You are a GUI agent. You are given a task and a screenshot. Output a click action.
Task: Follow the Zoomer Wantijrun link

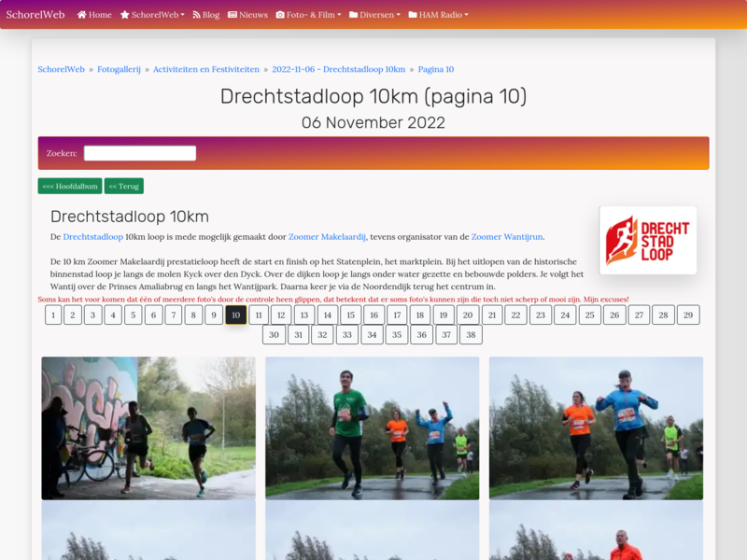pyautogui.click(x=507, y=237)
